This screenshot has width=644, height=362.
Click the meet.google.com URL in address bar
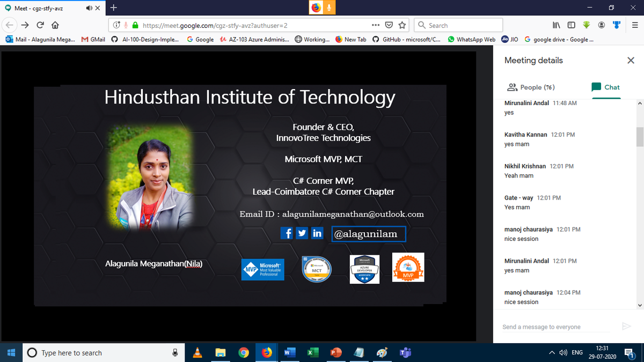pyautogui.click(x=215, y=25)
